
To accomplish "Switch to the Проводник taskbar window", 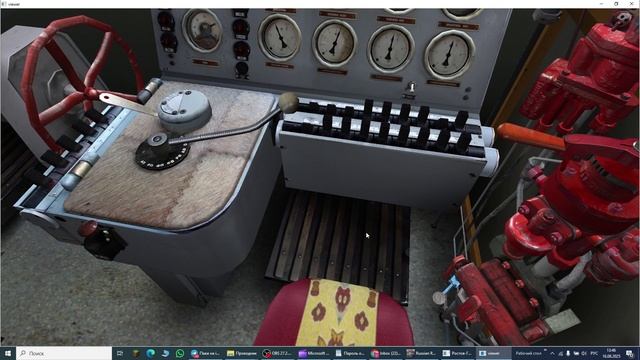I will 242,353.
